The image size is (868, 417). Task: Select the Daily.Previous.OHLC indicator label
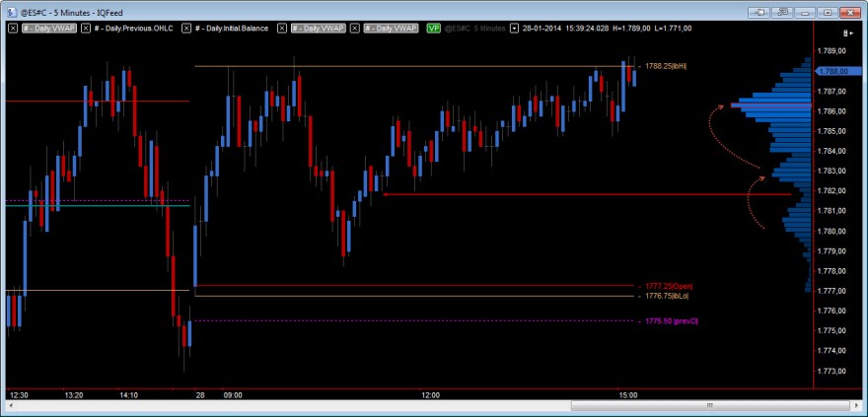(x=134, y=29)
